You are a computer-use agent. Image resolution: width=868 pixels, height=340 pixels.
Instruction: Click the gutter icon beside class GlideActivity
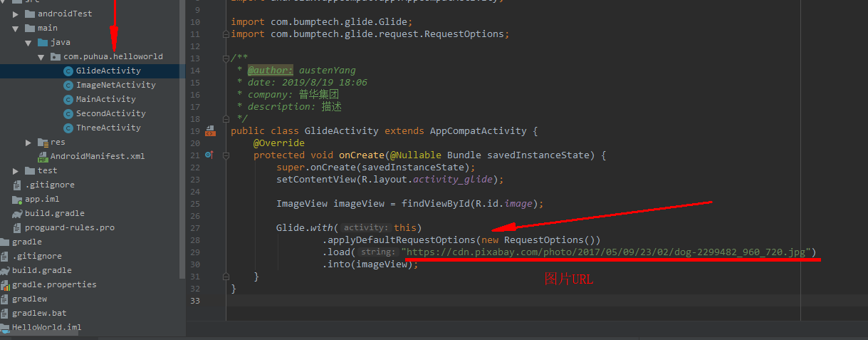tap(209, 131)
